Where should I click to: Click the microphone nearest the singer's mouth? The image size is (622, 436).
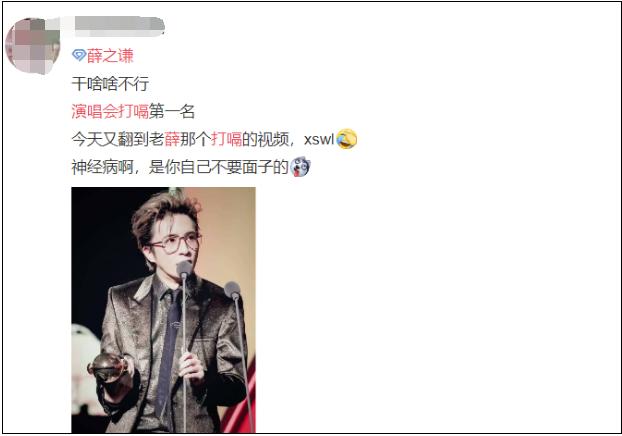[184, 269]
